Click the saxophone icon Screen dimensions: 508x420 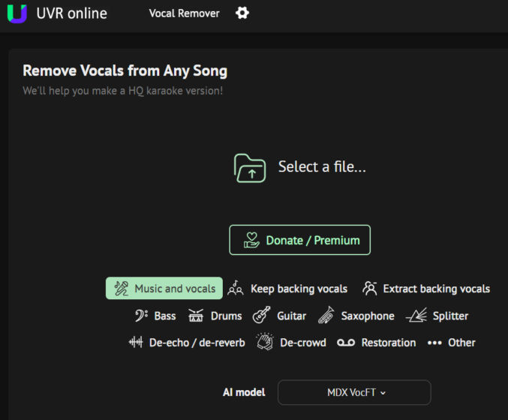coord(326,315)
